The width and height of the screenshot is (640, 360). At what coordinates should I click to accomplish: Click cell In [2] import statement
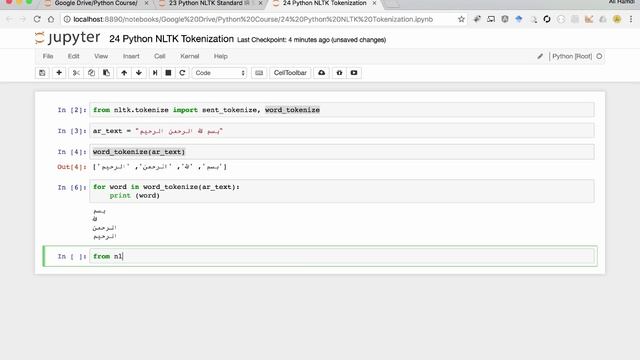pos(342,110)
